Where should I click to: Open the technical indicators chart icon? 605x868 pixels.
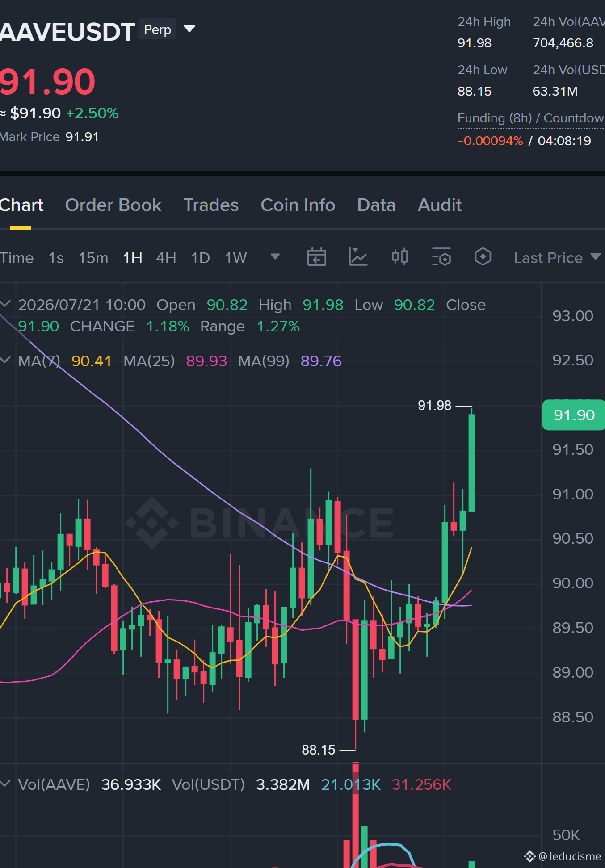tap(358, 257)
